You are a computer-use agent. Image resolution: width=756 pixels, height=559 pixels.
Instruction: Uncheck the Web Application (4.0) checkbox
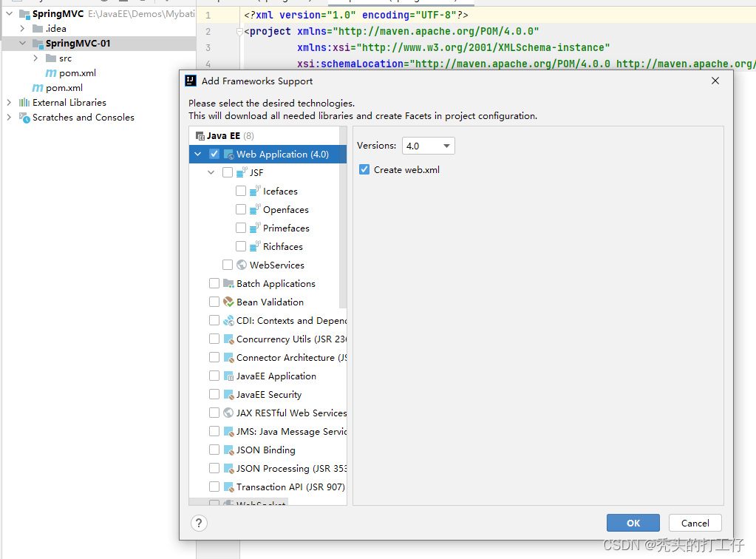[x=214, y=155]
